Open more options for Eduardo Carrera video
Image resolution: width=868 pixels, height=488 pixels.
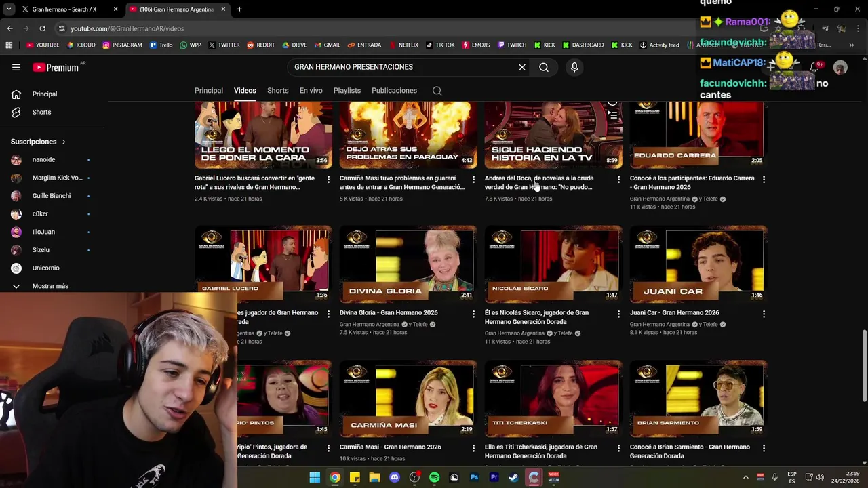764,179
